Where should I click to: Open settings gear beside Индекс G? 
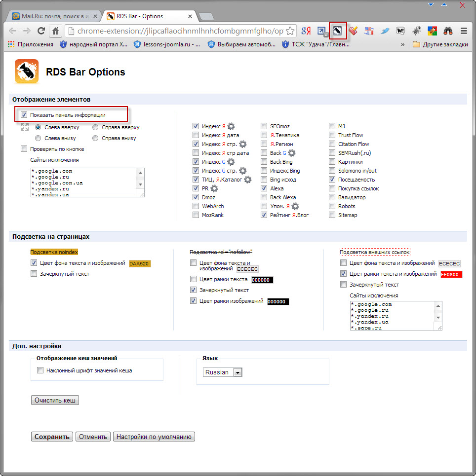231,162
